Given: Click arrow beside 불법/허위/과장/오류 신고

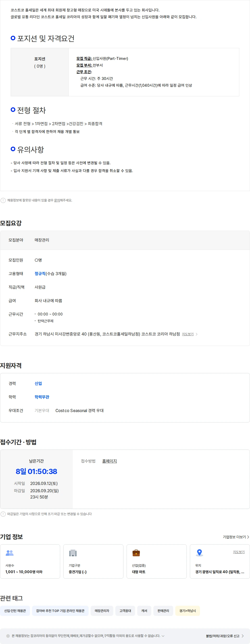Looking at the screenshot, I should [x=243, y=636].
